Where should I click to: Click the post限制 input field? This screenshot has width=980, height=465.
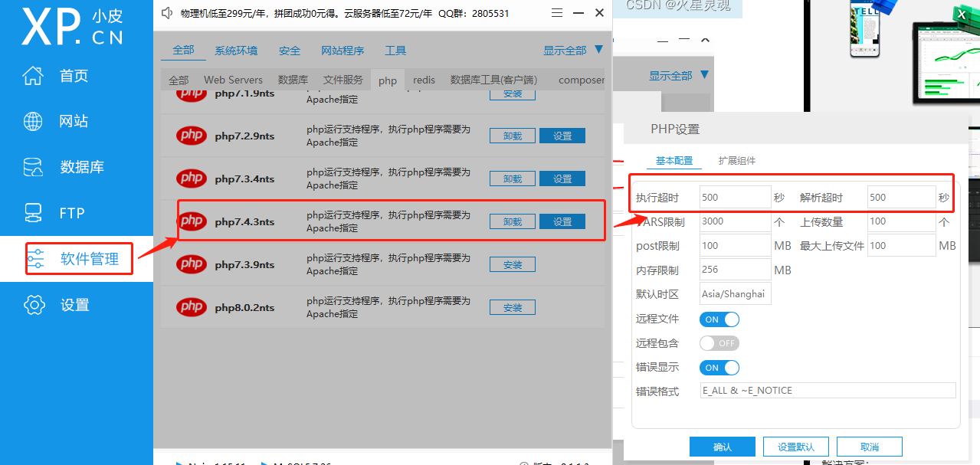[736, 246]
